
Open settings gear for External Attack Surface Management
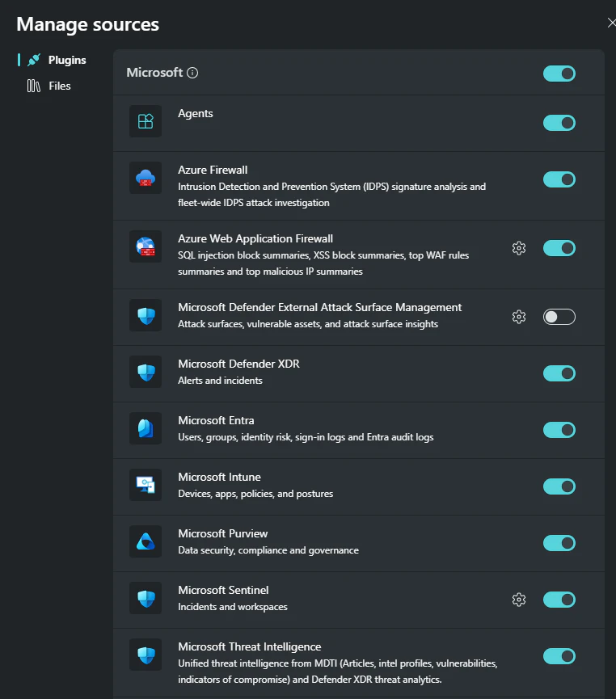519,317
